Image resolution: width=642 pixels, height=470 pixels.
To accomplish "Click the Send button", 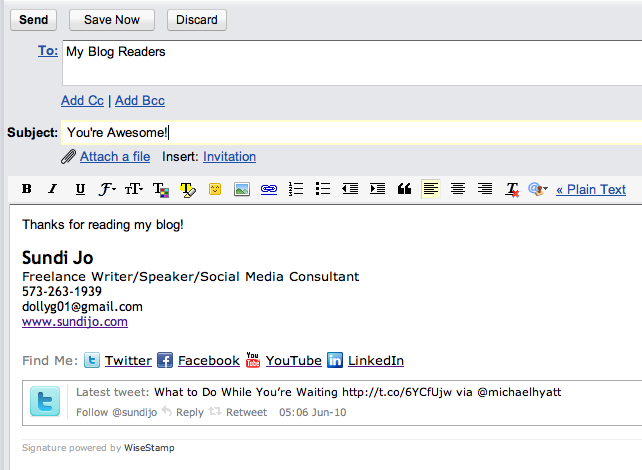I will click(x=33, y=20).
